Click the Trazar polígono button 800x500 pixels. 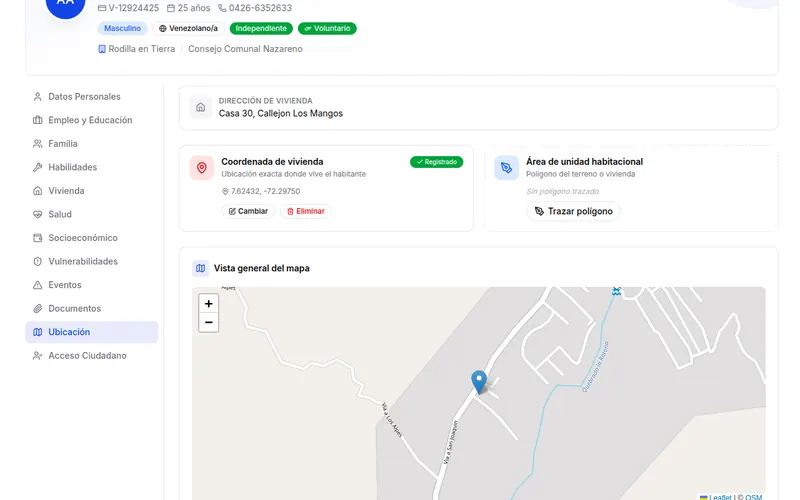(x=573, y=211)
